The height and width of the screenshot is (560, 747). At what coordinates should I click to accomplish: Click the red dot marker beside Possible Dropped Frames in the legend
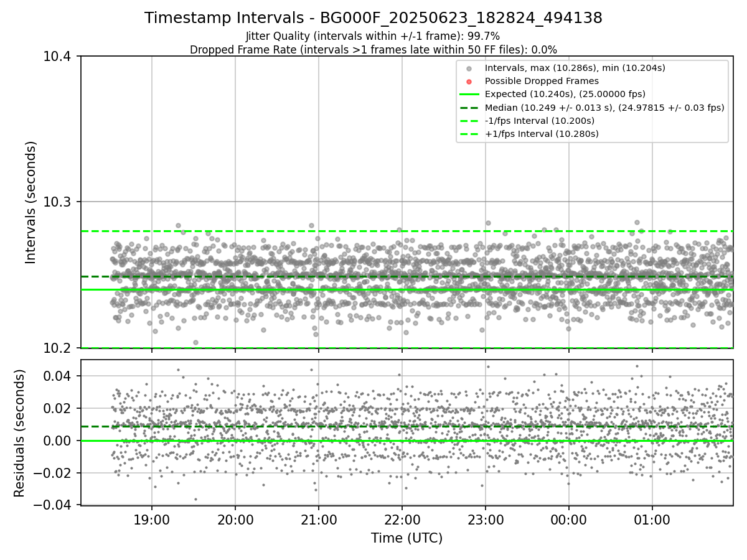coord(469,82)
